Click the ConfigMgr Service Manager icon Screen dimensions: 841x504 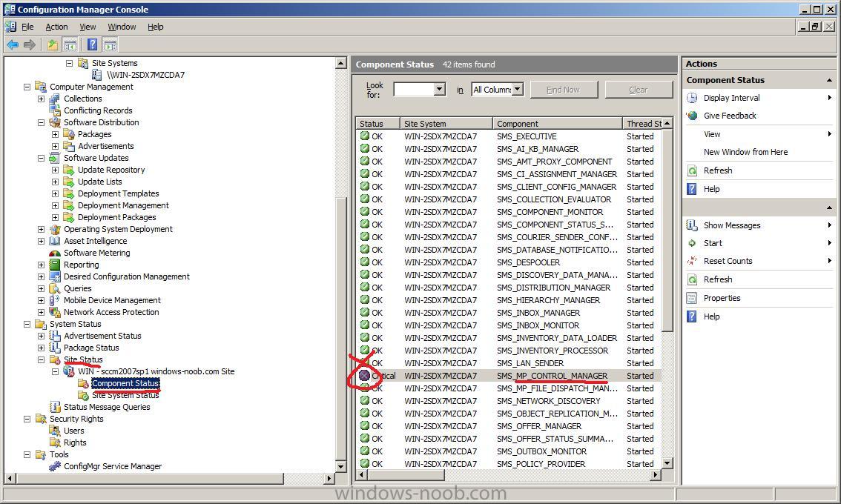(54, 466)
